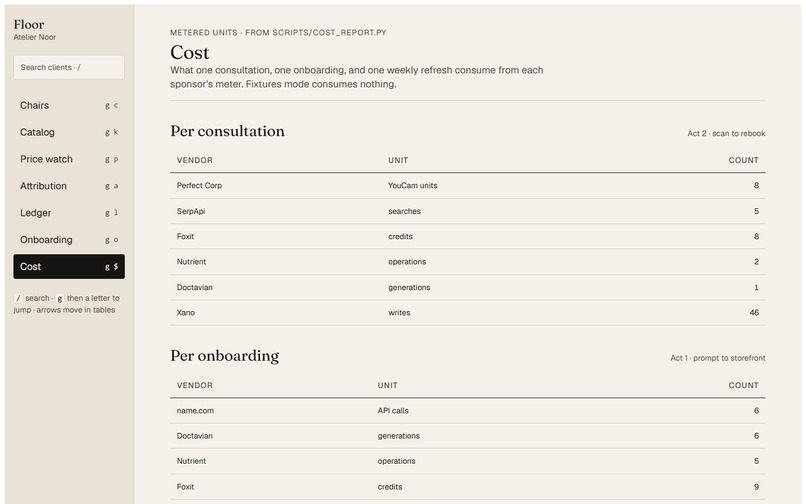The width and height of the screenshot is (806, 504).
Task: Click Foxit onboarding credits count 9
Action: pyautogui.click(x=756, y=487)
